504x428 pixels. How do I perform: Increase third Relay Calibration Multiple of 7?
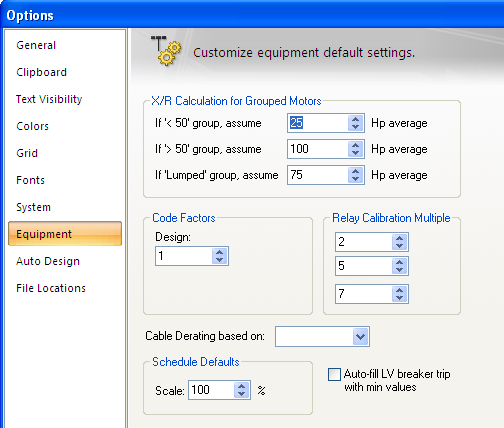tap(399, 290)
